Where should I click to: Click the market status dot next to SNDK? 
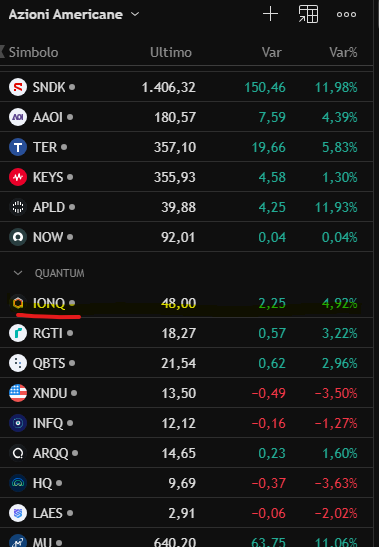pyautogui.click(x=72, y=87)
